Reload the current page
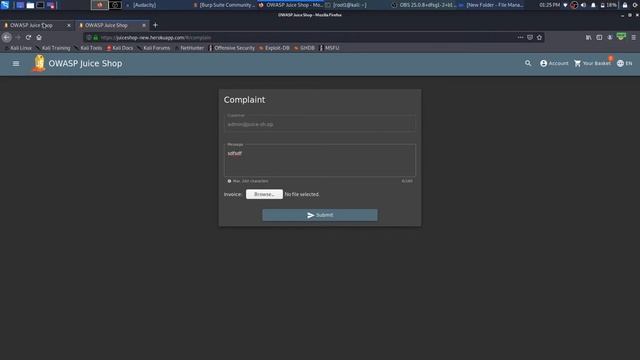This screenshot has height=360, width=640. [28, 38]
